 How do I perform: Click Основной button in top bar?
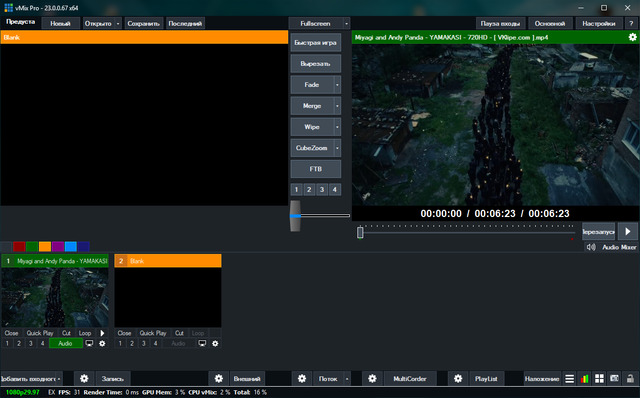[x=550, y=23]
